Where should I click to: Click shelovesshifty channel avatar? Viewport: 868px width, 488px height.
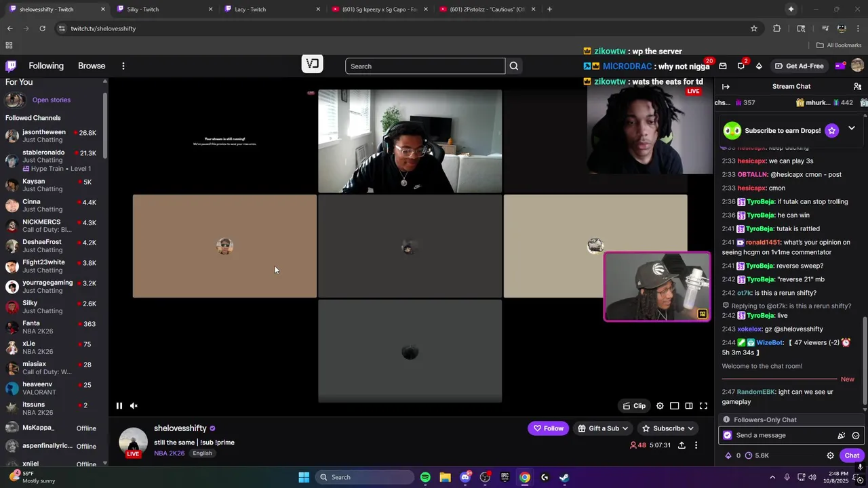coord(133,442)
